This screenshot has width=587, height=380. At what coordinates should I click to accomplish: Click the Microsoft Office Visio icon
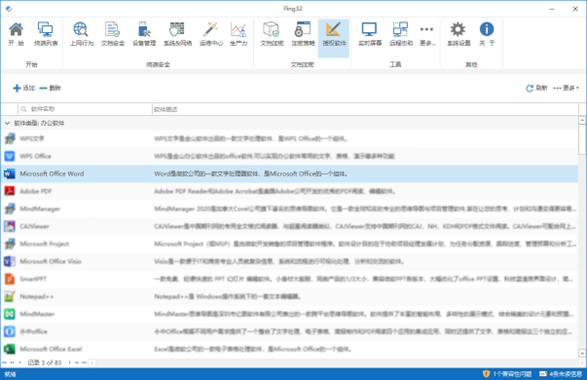[9, 261]
